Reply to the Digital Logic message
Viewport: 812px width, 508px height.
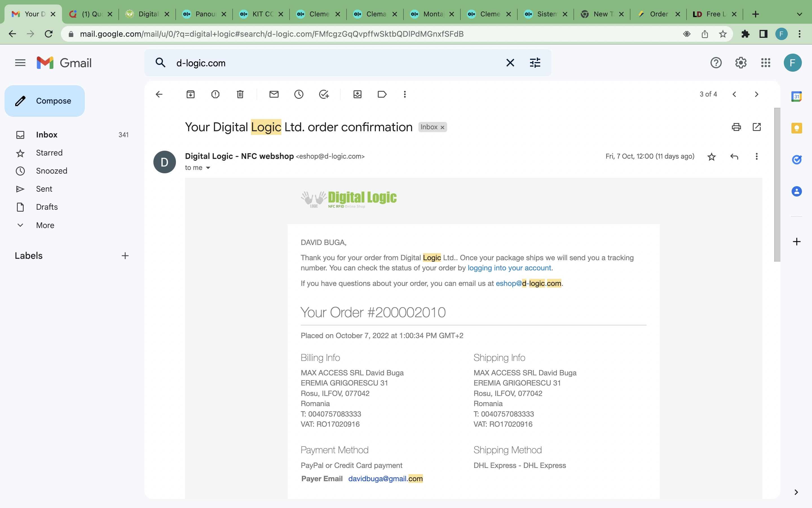[734, 157]
